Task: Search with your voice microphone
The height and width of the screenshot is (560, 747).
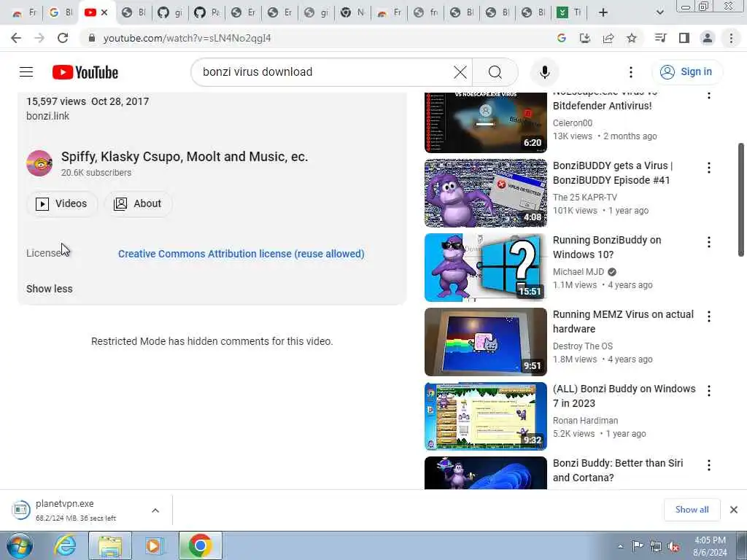Action: [544, 72]
